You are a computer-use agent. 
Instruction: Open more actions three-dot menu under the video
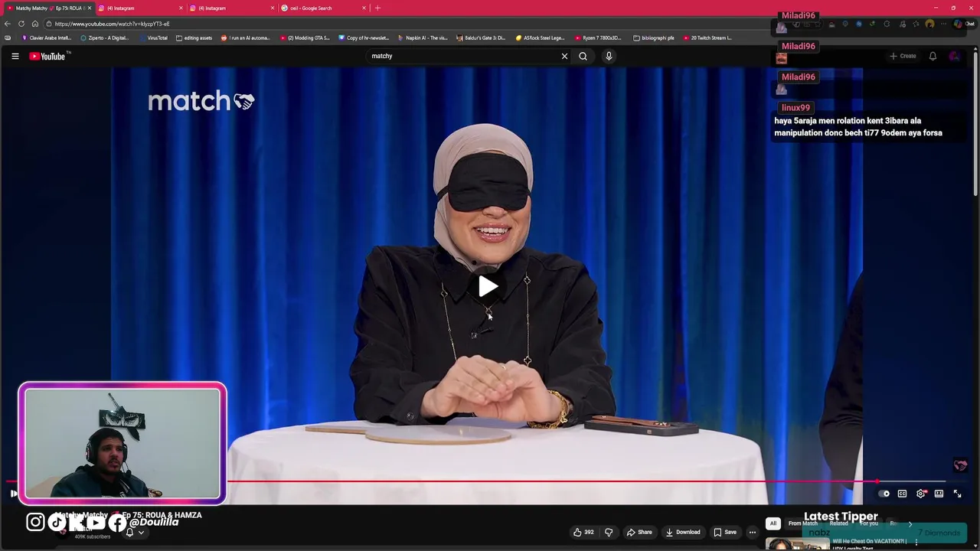pyautogui.click(x=753, y=532)
